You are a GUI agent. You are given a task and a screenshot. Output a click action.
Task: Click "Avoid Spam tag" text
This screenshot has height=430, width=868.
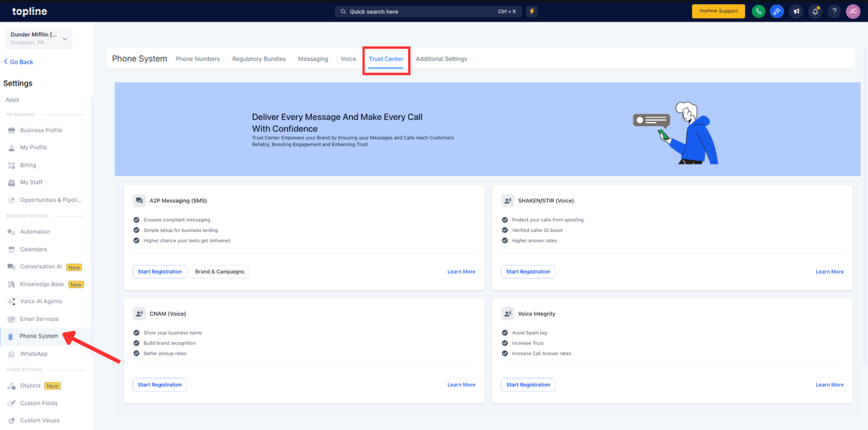[x=530, y=333]
